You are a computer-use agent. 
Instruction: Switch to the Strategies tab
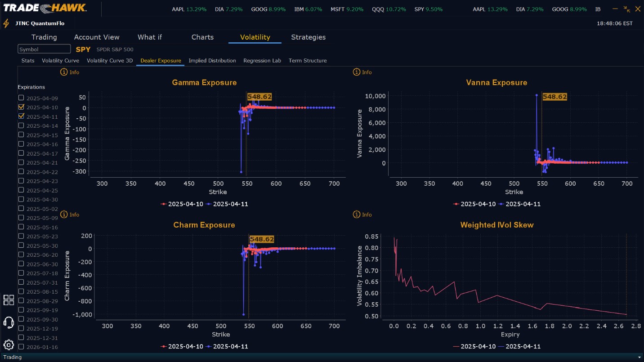[x=308, y=37]
